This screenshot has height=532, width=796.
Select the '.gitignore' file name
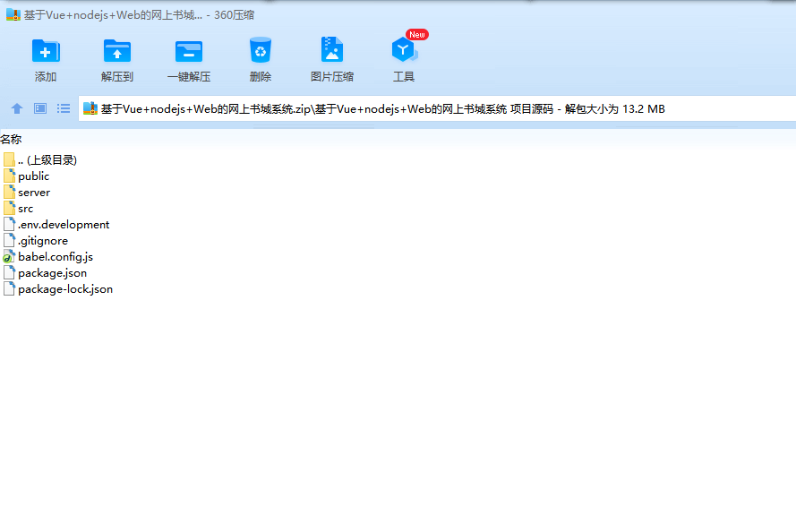(43, 241)
